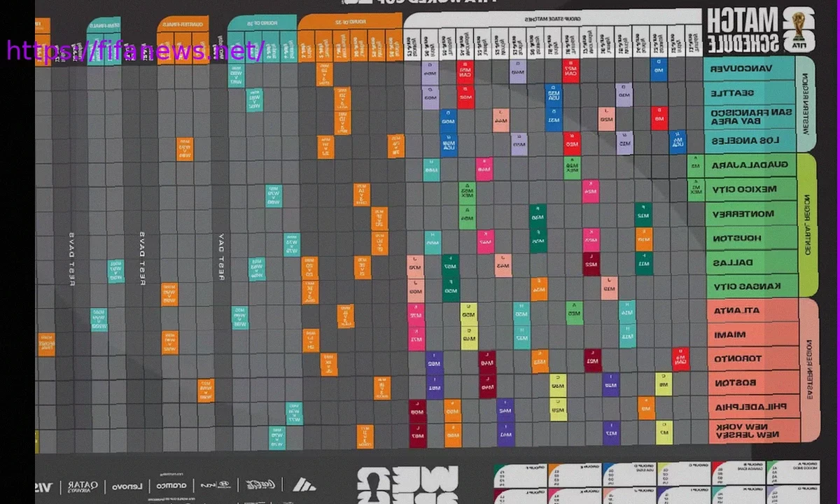Click the Mexico City host city label
840x504 pixels.
(743, 190)
